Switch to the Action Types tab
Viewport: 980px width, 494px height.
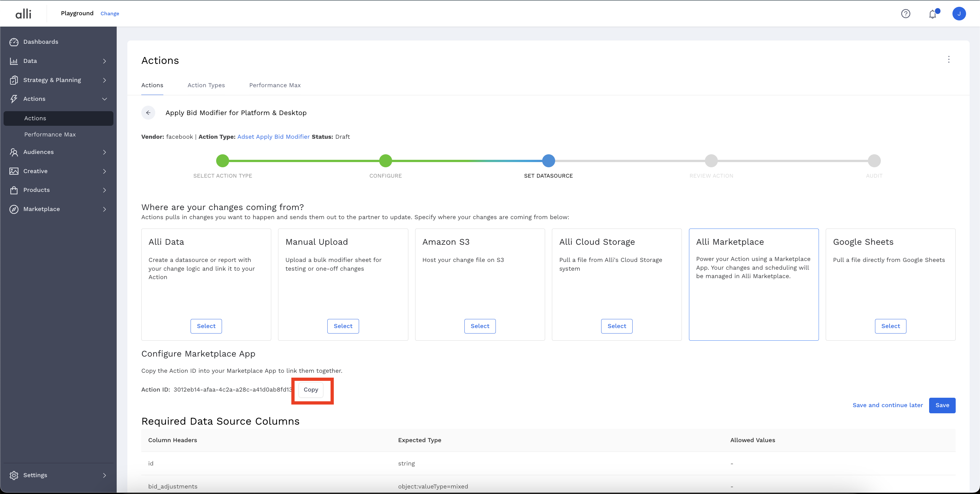(x=206, y=85)
